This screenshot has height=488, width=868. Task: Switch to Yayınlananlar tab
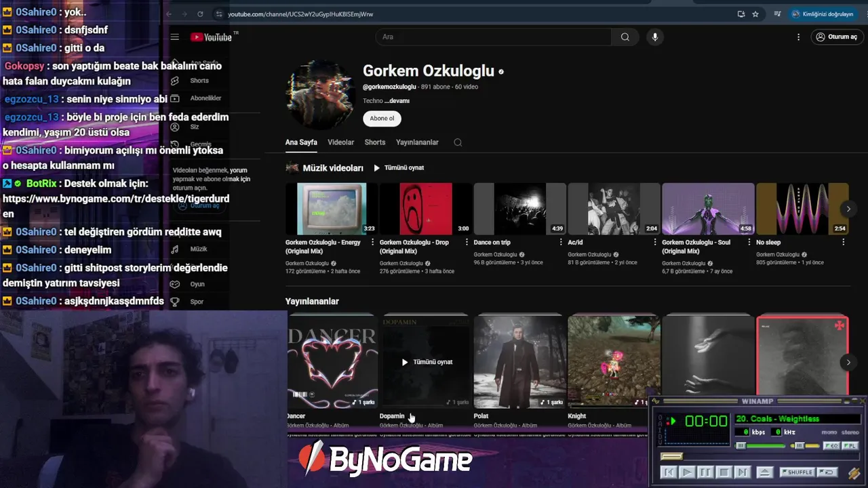coord(417,142)
